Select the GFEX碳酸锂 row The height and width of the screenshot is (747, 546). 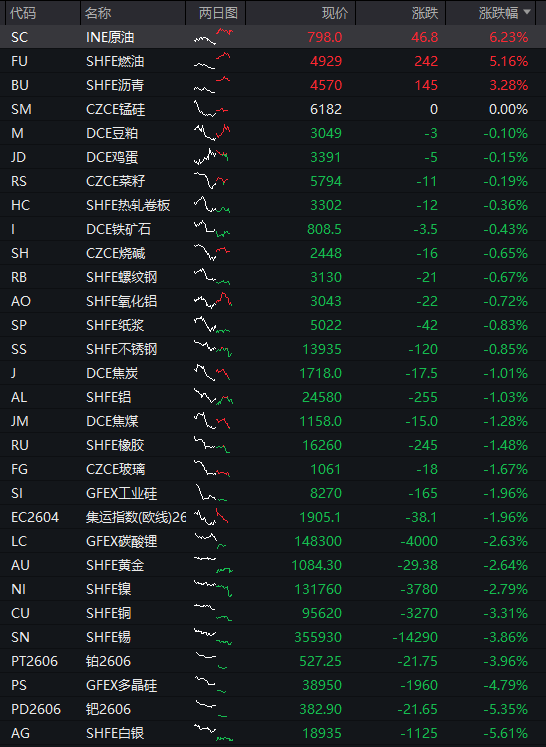coord(273,541)
